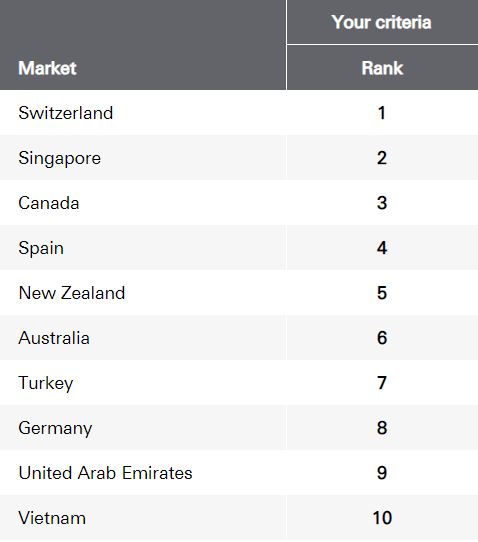
Task: Select the Singapore market entry
Action: click(x=59, y=158)
